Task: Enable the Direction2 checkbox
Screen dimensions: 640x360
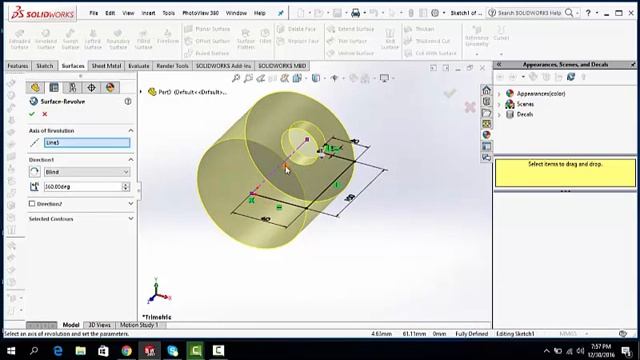Action: tap(32, 204)
